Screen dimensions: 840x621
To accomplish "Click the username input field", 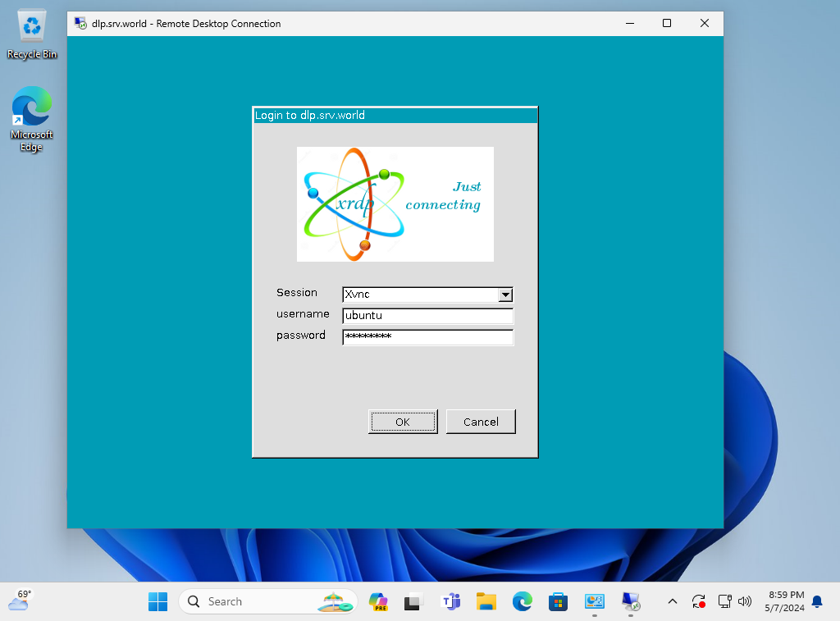I will pyautogui.click(x=427, y=316).
